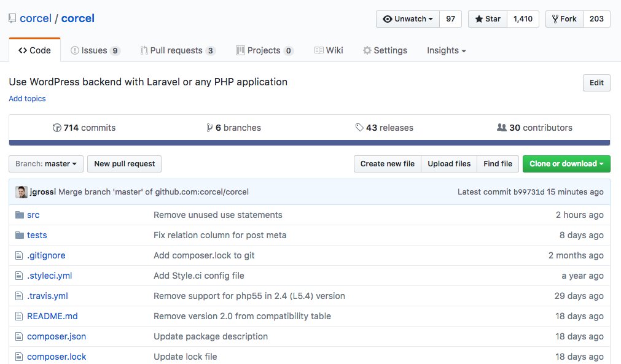Viewport: 621px width, 364px height.
Task: Click the tests folder icon
Action: pyautogui.click(x=20, y=235)
